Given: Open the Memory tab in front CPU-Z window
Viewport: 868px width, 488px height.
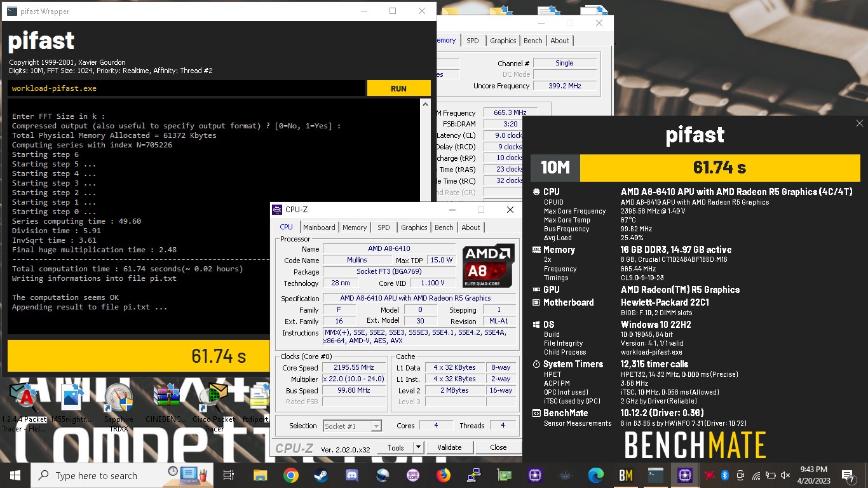Looking at the screenshot, I should point(355,227).
